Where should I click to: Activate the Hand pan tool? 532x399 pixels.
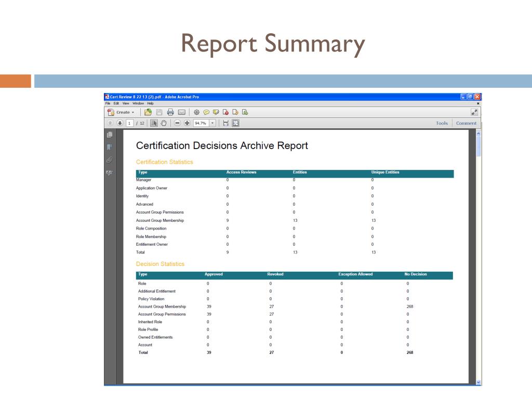pyautogui.click(x=164, y=123)
